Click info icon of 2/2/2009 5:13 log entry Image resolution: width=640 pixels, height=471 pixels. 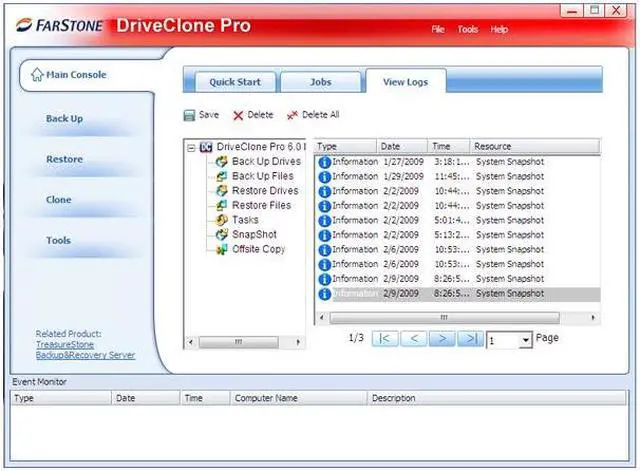point(324,236)
